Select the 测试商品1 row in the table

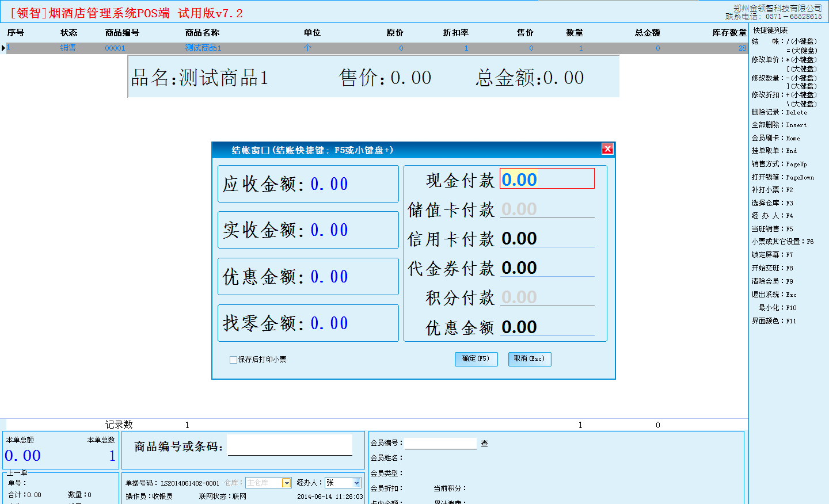[x=203, y=48]
